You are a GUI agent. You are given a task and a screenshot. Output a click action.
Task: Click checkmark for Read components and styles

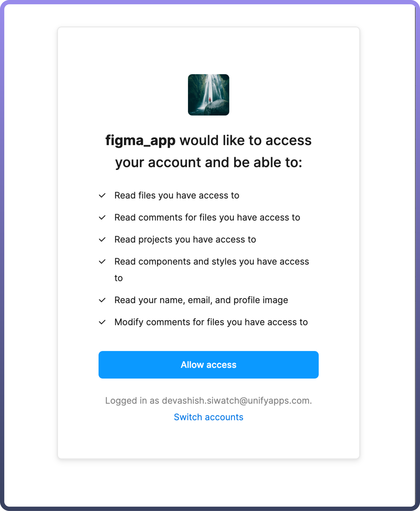[102, 262]
